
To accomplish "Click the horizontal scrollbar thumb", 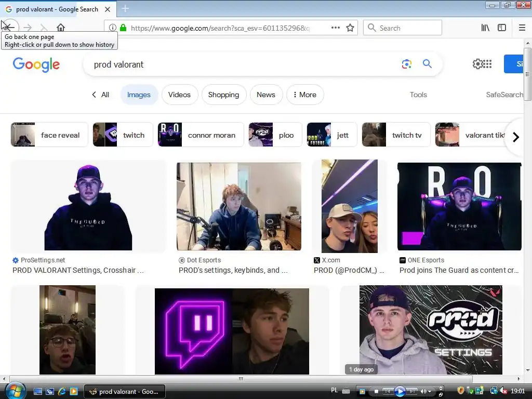I will click(241, 379).
